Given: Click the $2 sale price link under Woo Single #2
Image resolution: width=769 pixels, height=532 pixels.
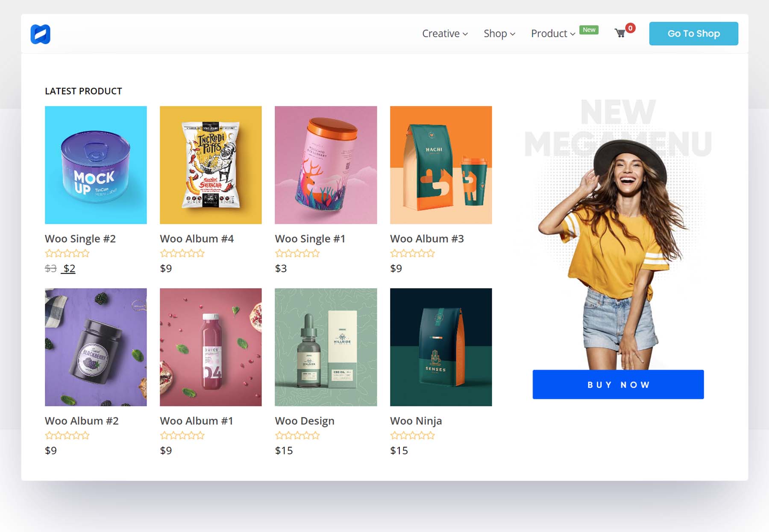Looking at the screenshot, I should (69, 268).
